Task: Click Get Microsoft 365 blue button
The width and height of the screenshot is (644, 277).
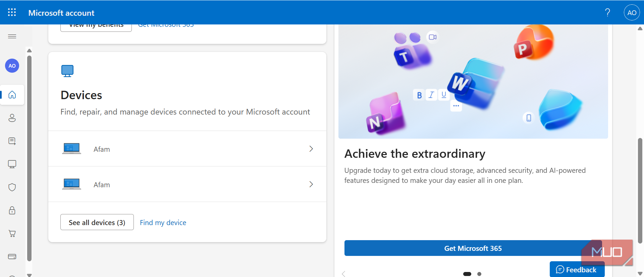Action: (x=473, y=248)
